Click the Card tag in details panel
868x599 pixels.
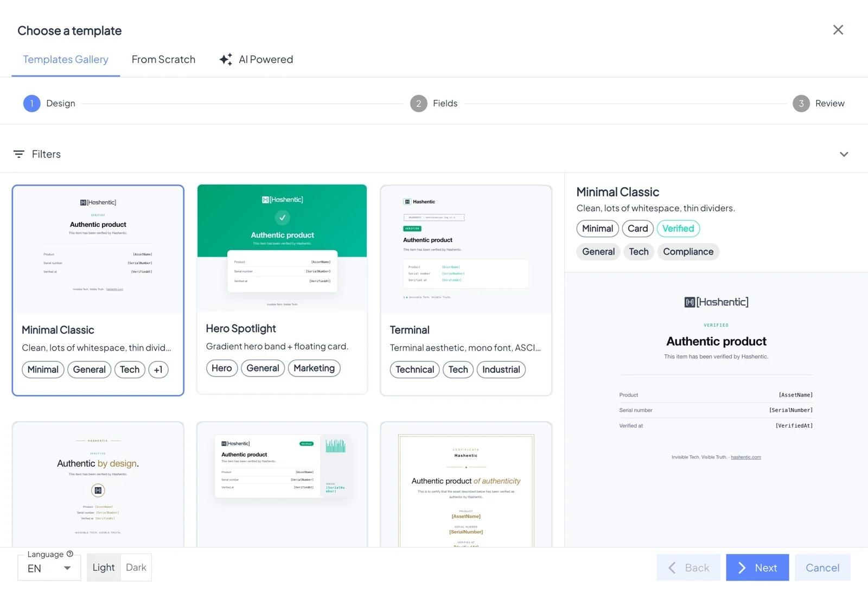[x=638, y=228]
